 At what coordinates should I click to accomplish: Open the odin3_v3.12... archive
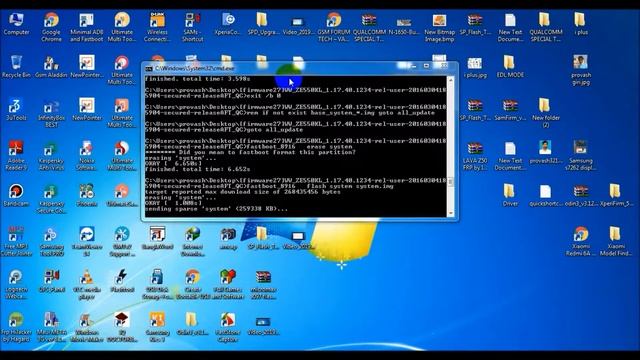click(x=580, y=195)
